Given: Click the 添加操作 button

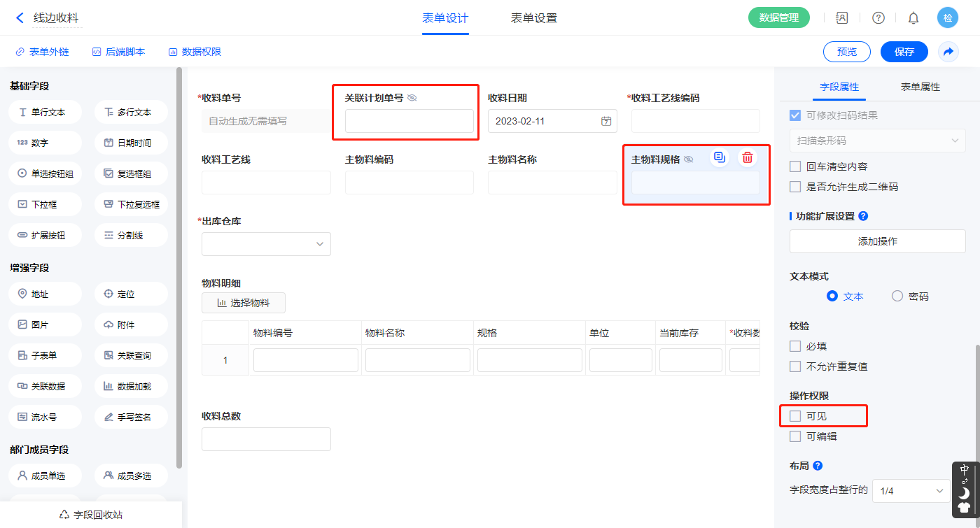Looking at the screenshot, I should pos(877,241).
